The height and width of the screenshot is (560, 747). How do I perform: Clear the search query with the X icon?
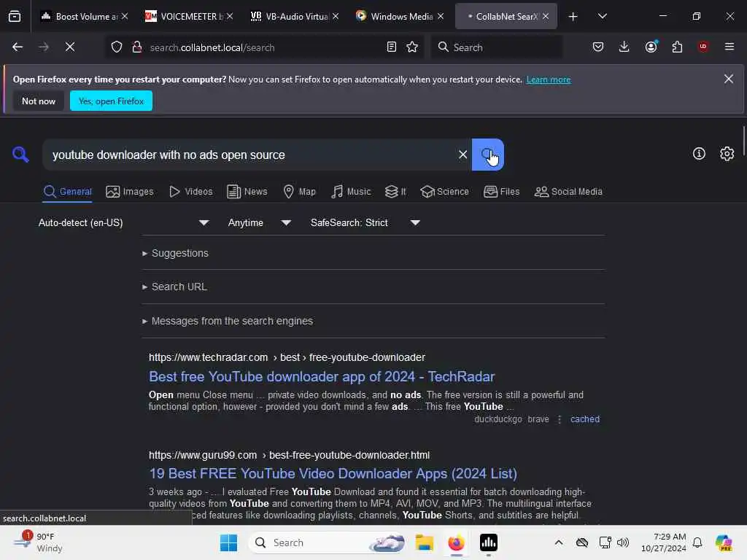click(462, 155)
